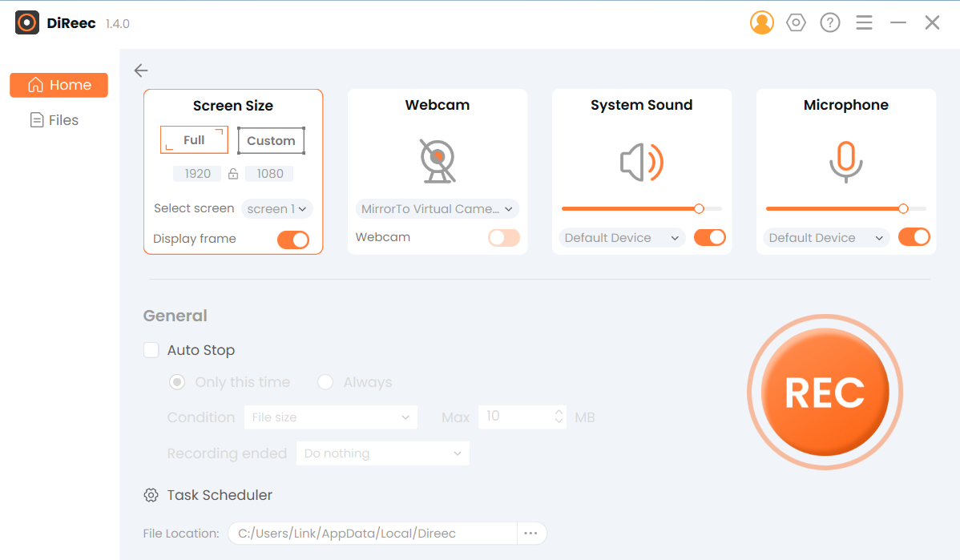Click the version number 1.4.0 text
The image size is (960, 560).
118,24
